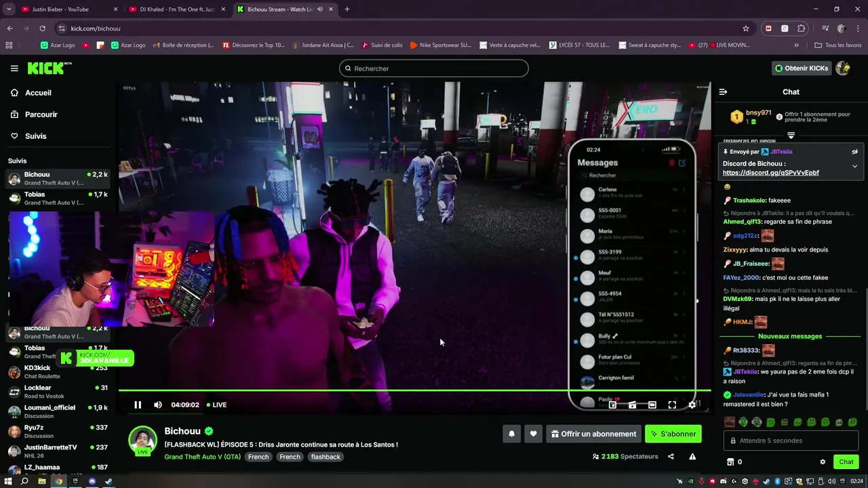Mute the Bichouu Stream browser tab
The height and width of the screenshot is (488, 868).
(x=320, y=9)
